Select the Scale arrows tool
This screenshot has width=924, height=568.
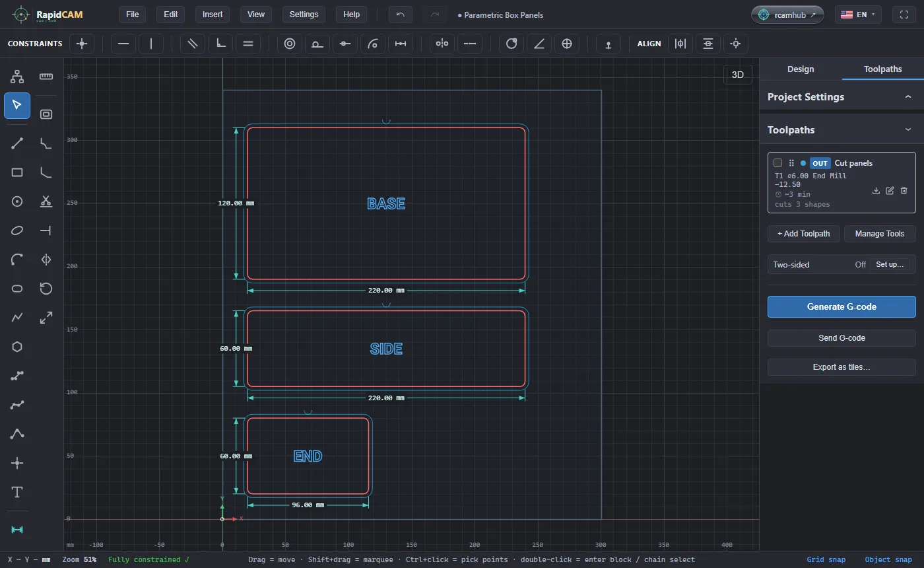[x=46, y=318]
